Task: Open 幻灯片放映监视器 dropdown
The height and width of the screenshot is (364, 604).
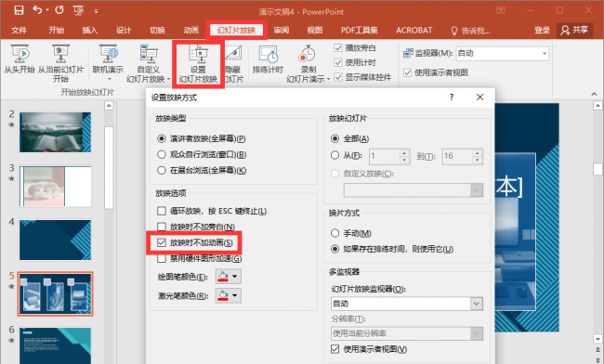Action: click(407, 304)
